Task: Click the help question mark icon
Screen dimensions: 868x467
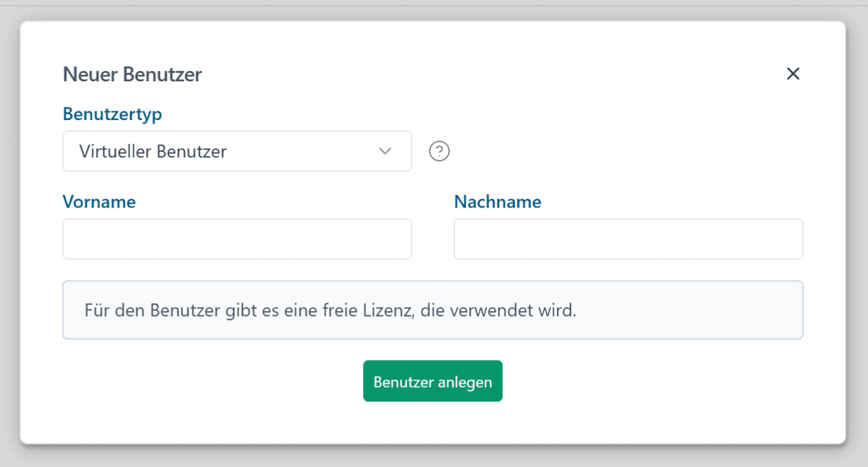Action: click(x=439, y=151)
